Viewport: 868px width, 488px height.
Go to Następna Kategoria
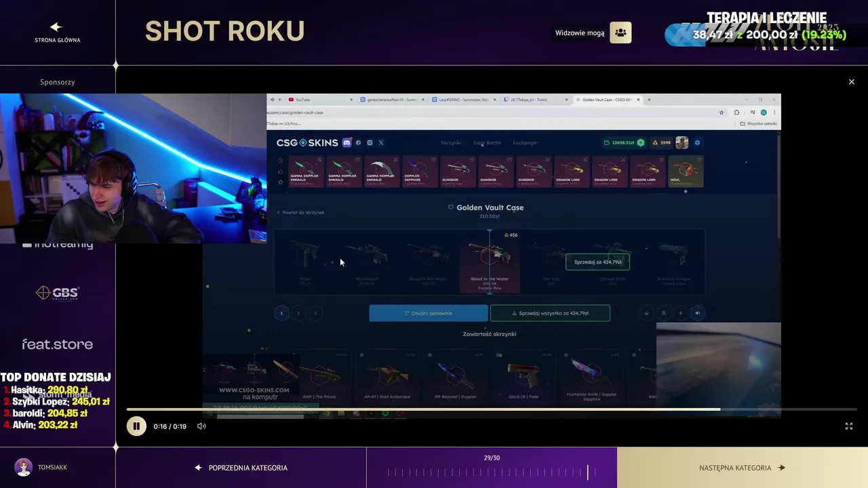pos(743,468)
